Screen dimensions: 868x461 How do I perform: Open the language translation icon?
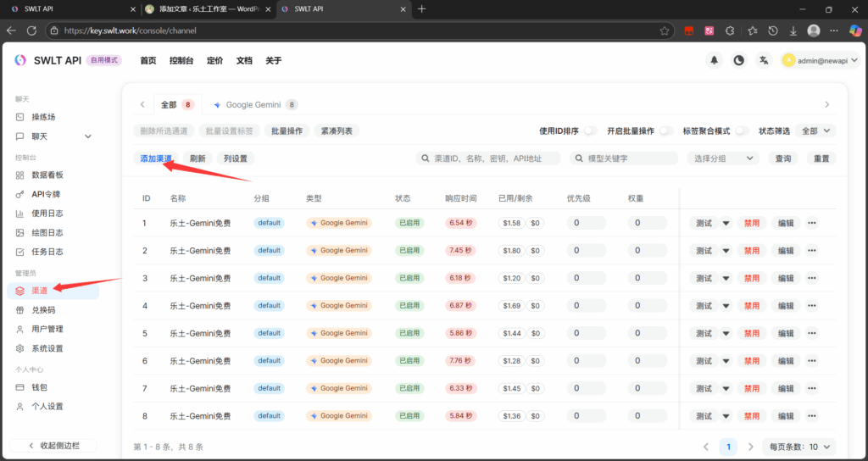click(x=764, y=60)
